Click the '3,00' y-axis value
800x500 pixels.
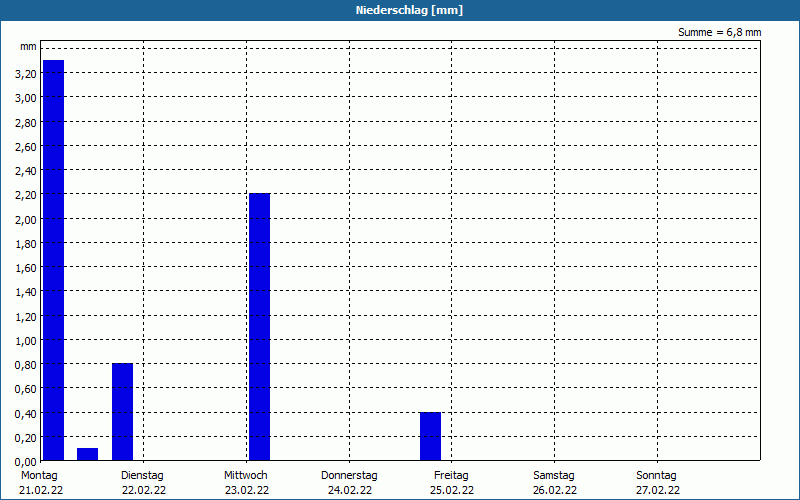(26, 98)
